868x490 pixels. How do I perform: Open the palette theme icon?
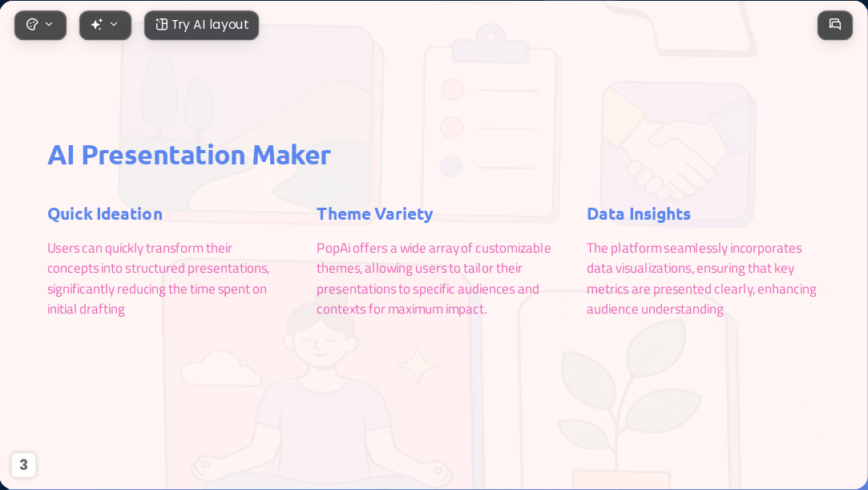tap(32, 25)
